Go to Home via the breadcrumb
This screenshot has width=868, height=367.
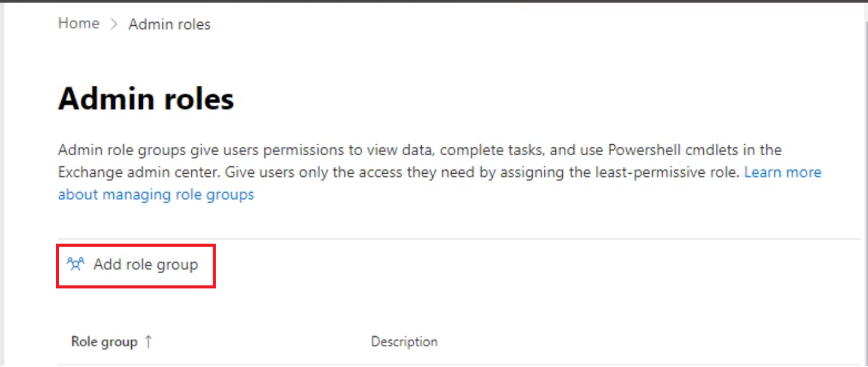point(78,23)
